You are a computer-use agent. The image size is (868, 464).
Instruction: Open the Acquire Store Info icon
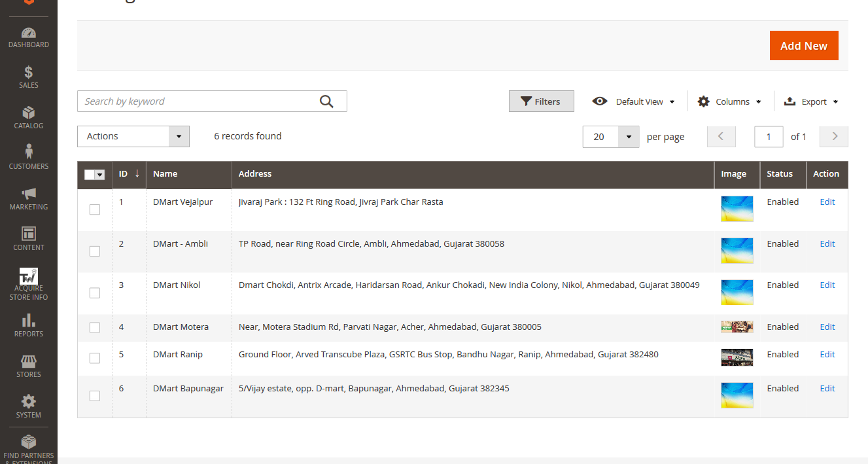click(x=28, y=276)
